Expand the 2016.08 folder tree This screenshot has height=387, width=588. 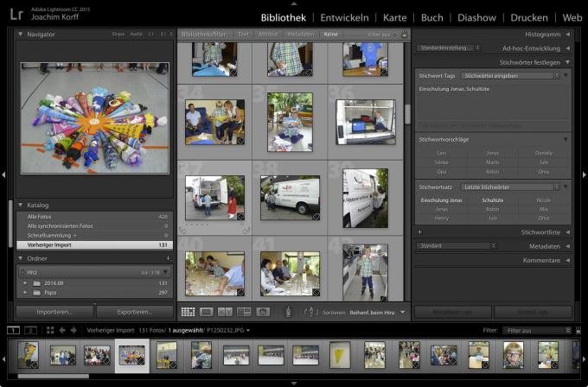coord(25,283)
